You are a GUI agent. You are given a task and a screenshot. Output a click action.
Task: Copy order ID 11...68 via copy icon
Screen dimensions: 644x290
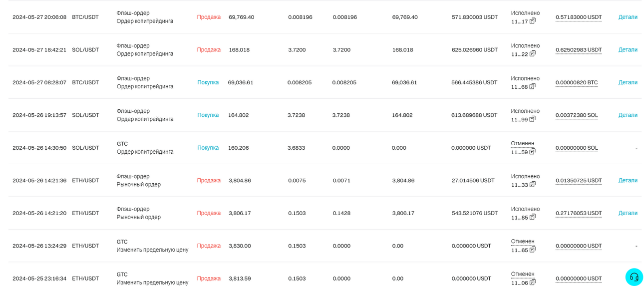(x=533, y=86)
